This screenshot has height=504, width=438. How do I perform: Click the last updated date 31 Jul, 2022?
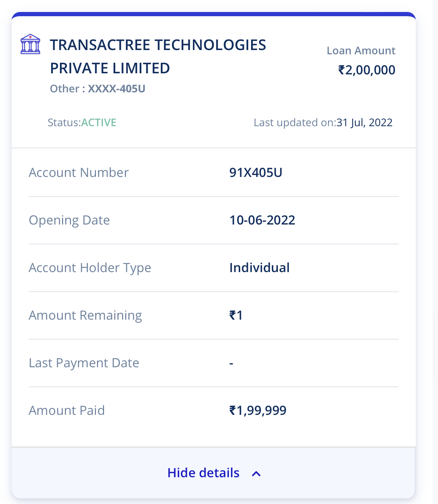364,123
